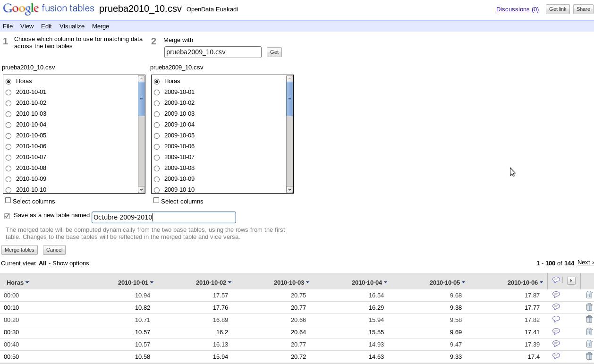
Task: Expand the 2010-10-05 column header menu
Action: pos(463,283)
